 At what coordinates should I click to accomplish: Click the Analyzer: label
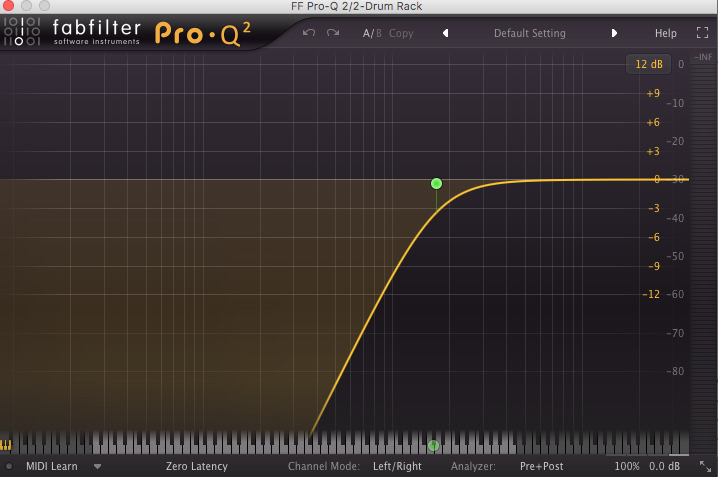(x=473, y=466)
